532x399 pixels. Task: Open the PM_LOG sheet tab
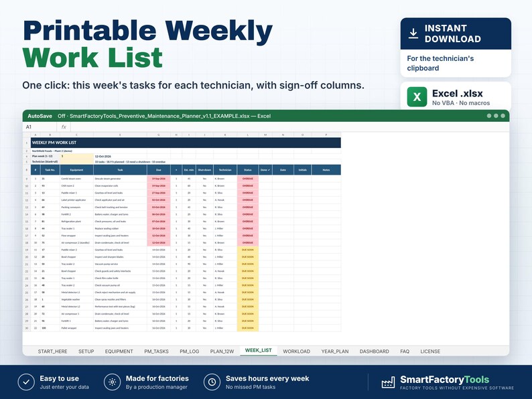(x=190, y=351)
